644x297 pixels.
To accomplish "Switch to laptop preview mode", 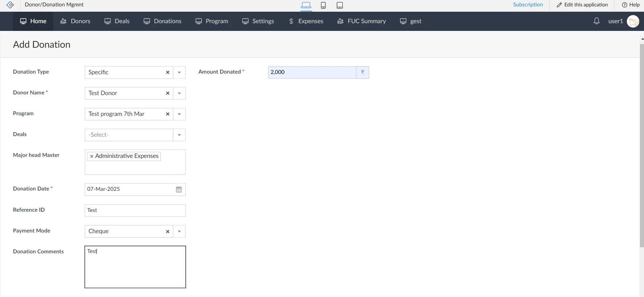I will [306, 5].
